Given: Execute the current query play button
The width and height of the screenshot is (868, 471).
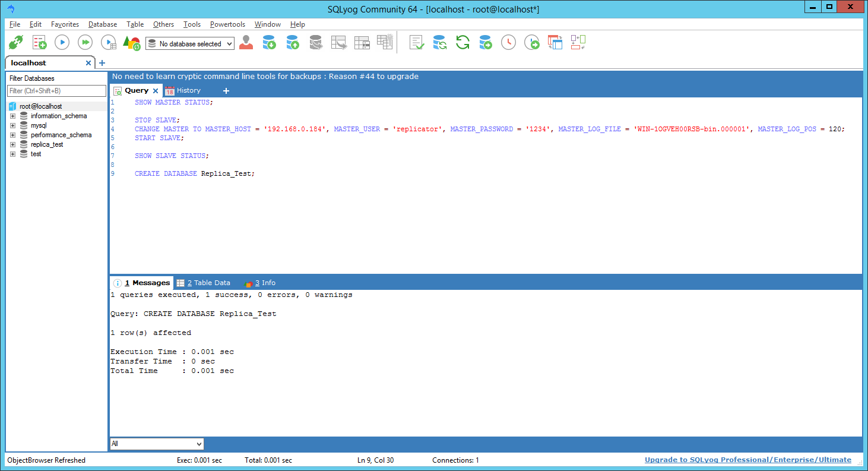Looking at the screenshot, I should [x=62, y=43].
